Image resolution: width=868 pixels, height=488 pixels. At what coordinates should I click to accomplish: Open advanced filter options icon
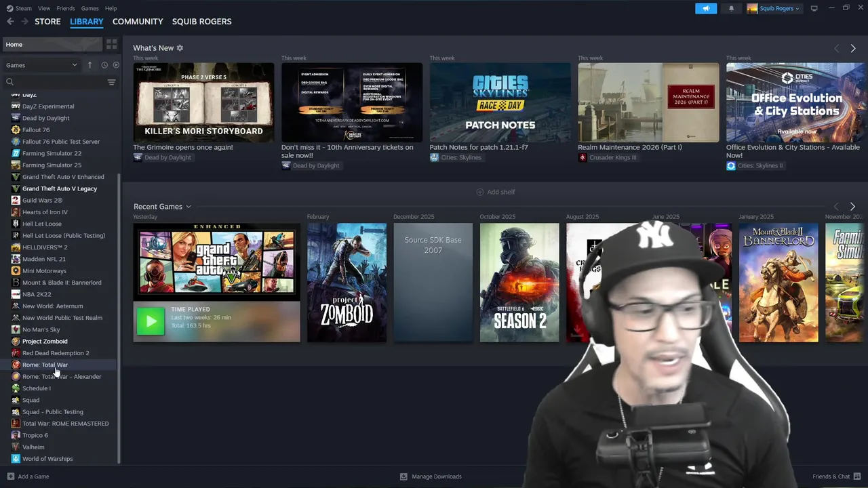coord(111,82)
